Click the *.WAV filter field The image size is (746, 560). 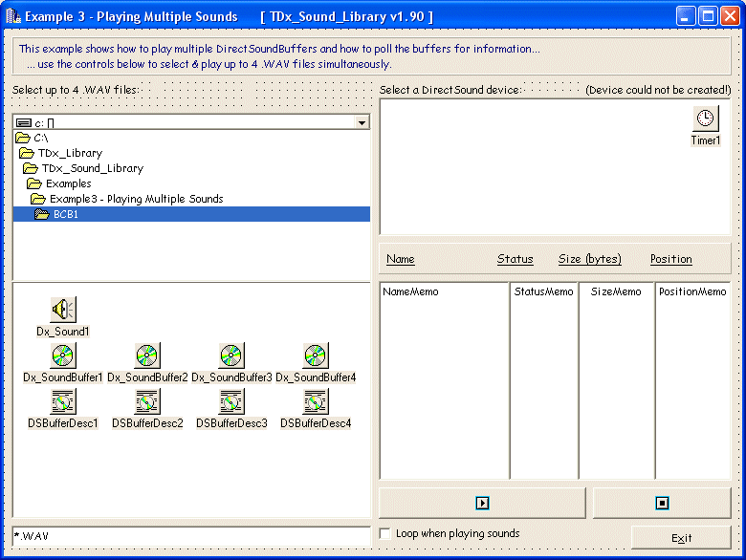tap(191, 536)
